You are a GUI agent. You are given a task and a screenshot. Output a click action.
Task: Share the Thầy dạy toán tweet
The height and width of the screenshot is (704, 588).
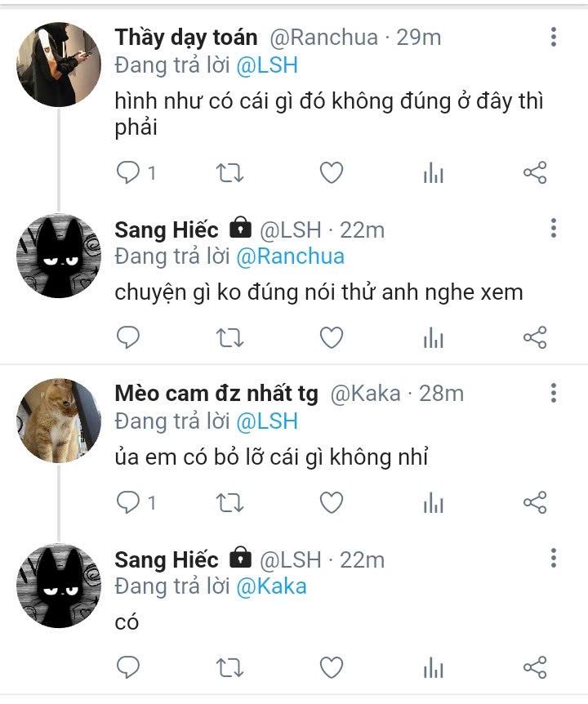pos(534,172)
